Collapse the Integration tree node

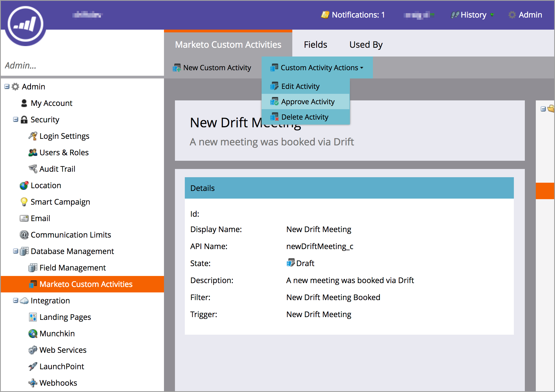pyautogui.click(x=16, y=301)
